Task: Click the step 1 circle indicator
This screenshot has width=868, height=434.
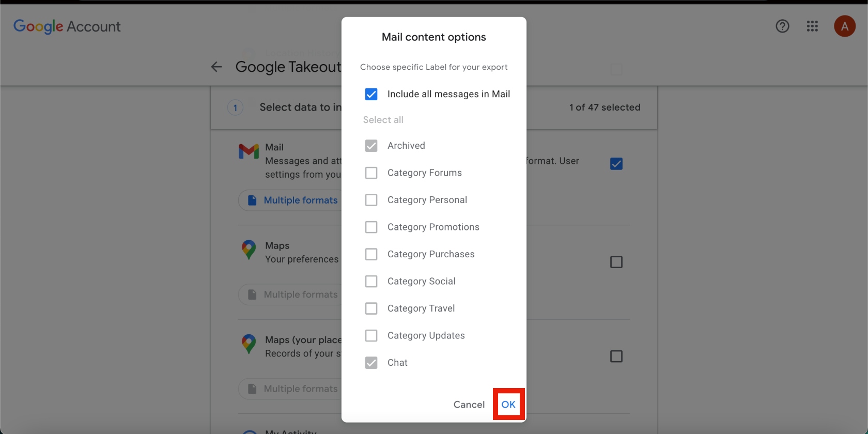Action: click(236, 107)
